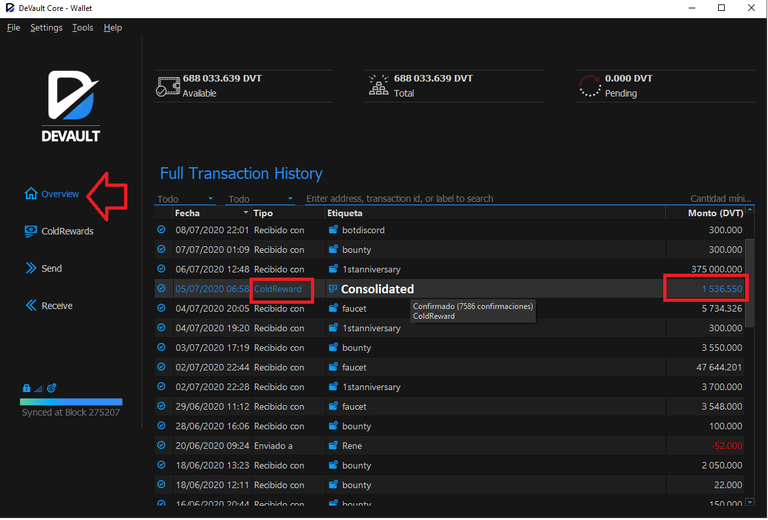This screenshot has width=768, height=520.
Task: Click confirmed icon of 08/07/2020 22:01 row
Action: 161,230
